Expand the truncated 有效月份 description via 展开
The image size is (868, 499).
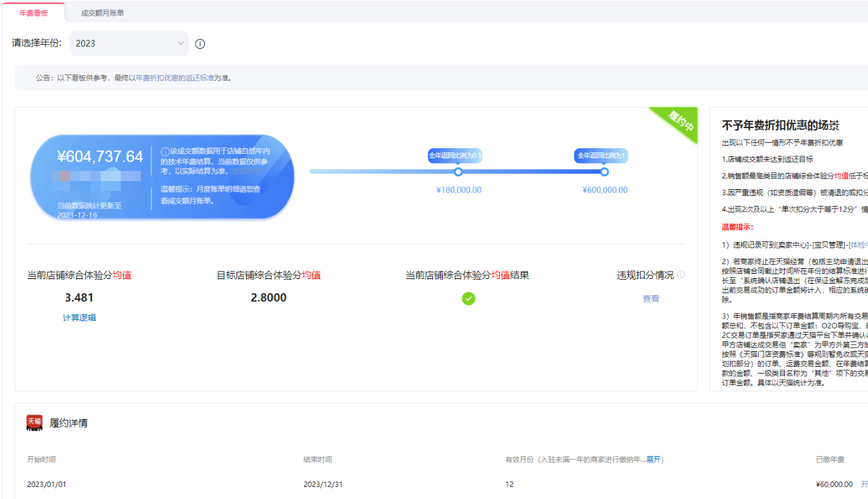pos(654,459)
